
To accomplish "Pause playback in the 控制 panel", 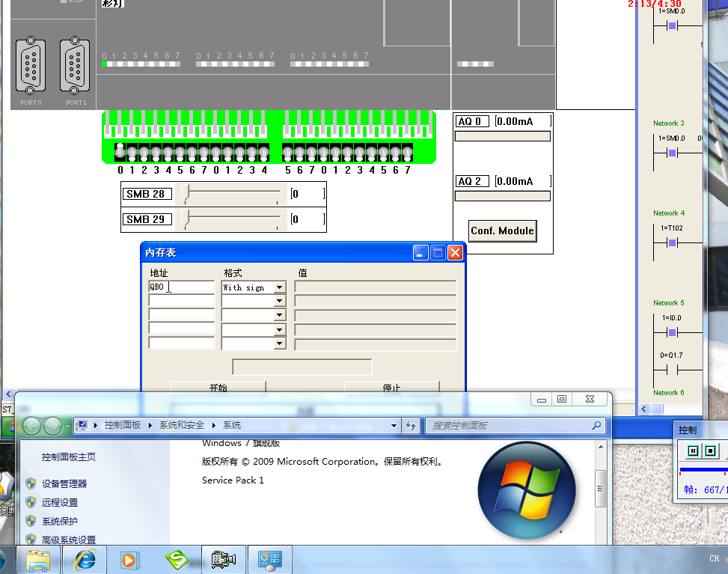I will 693,451.
